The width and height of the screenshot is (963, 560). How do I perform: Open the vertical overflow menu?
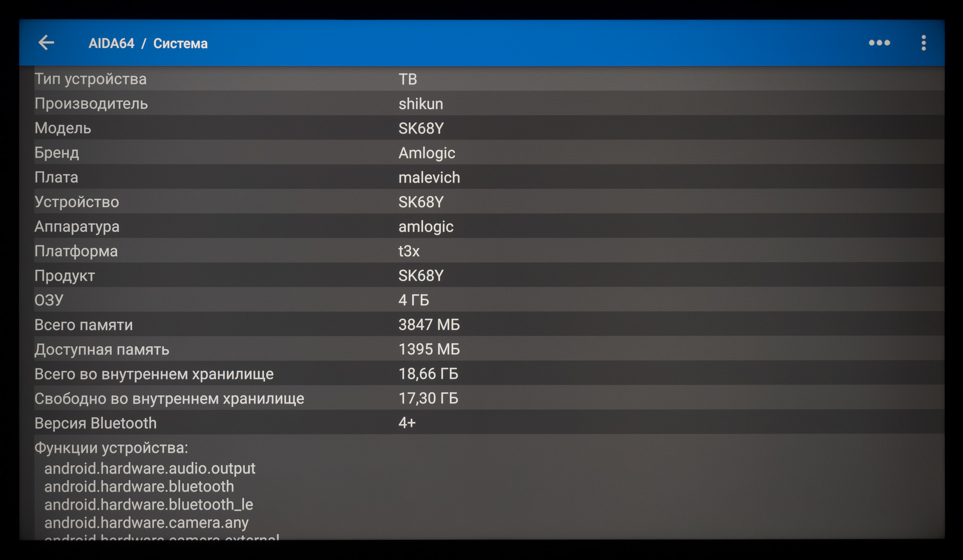pyautogui.click(x=923, y=43)
